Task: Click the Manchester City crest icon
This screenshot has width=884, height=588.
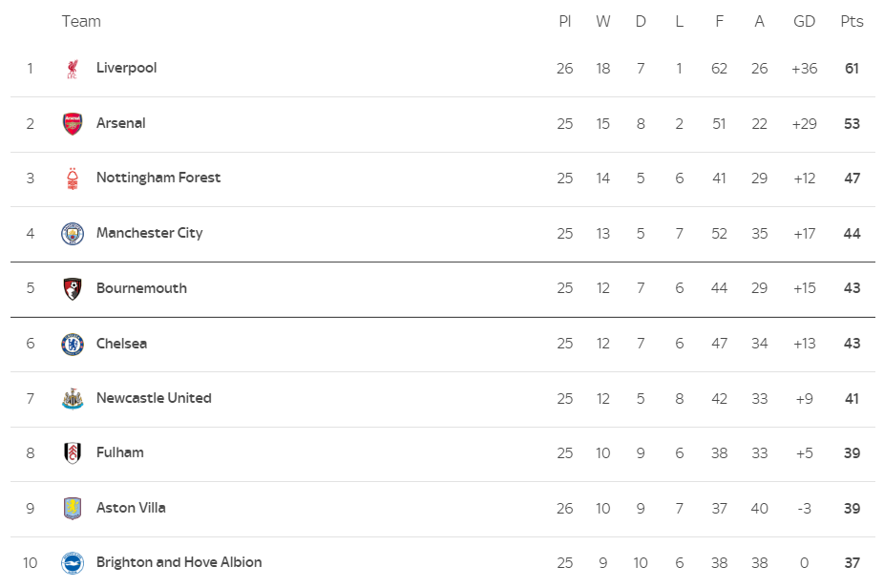Action: click(x=73, y=234)
